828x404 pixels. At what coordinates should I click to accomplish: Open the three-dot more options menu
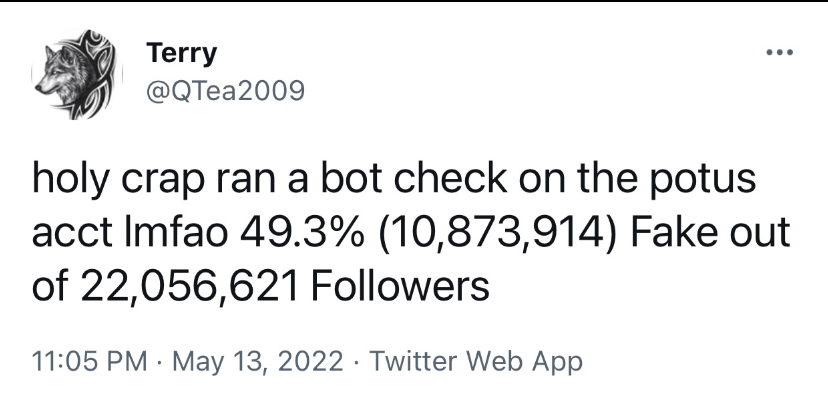779,52
